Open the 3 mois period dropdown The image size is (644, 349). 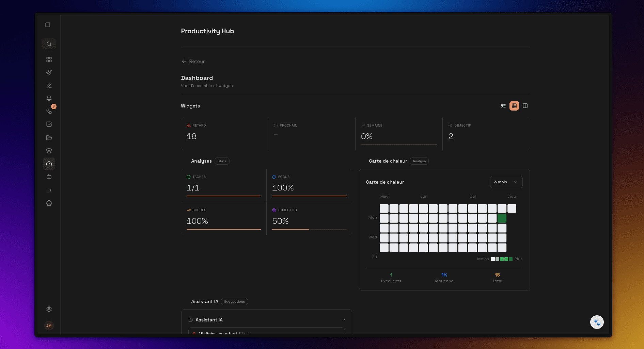point(506,182)
